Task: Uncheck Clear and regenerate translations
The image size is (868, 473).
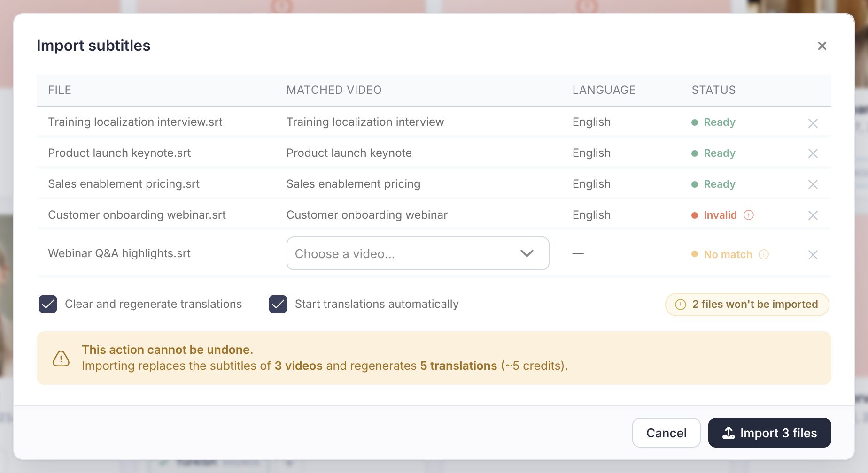Action: (x=48, y=304)
